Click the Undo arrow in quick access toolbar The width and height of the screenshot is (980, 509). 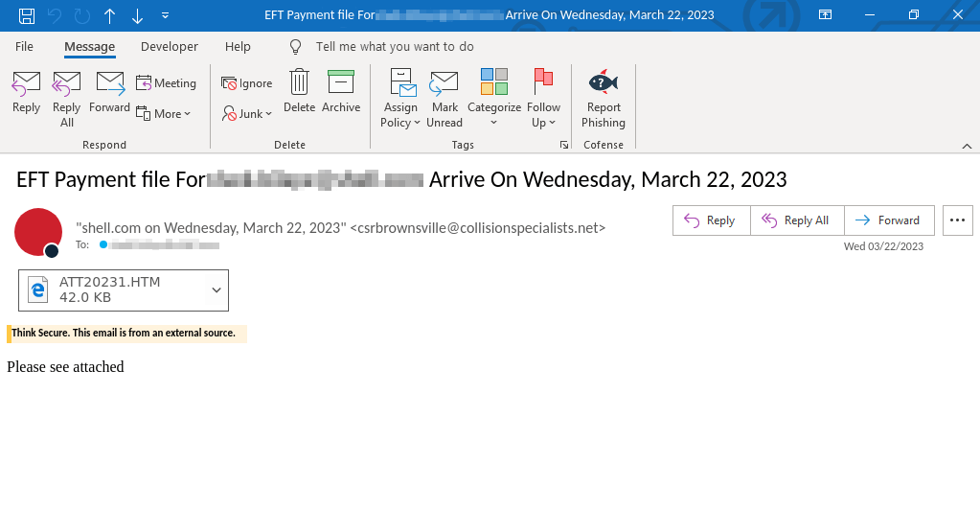tap(55, 15)
